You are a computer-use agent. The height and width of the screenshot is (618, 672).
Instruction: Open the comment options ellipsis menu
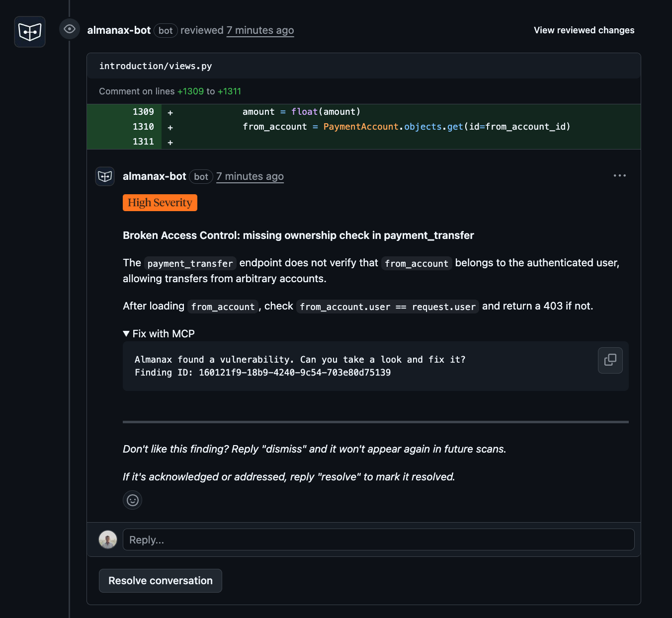tap(619, 175)
